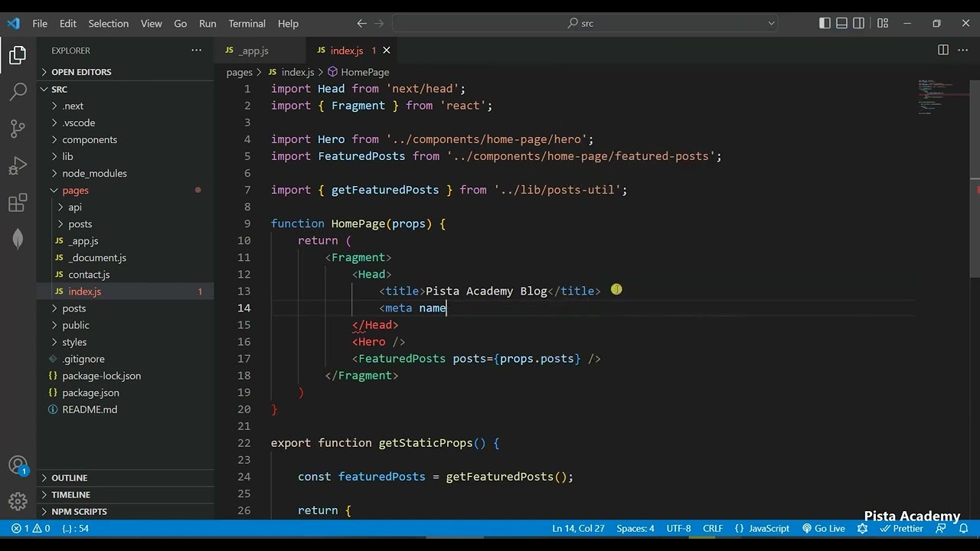Expand the OPEN EDITORS section
Image resolution: width=980 pixels, height=551 pixels.
coord(126,72)
